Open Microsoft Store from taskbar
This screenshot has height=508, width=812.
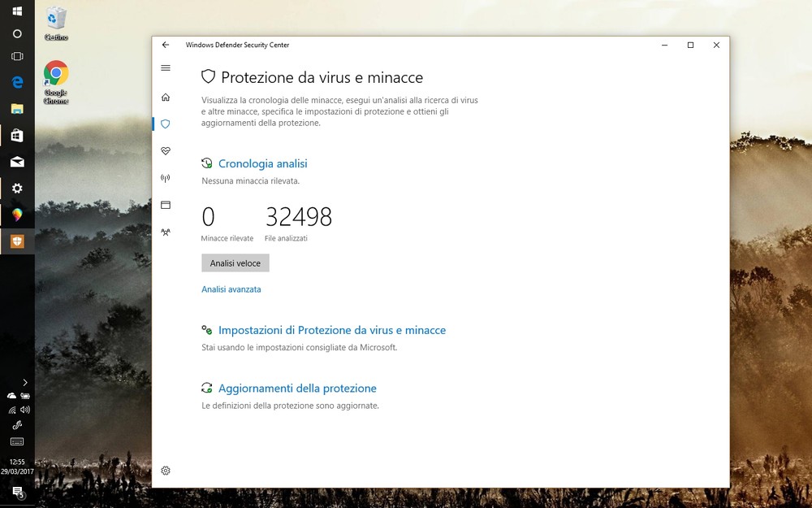click(17, 135)
